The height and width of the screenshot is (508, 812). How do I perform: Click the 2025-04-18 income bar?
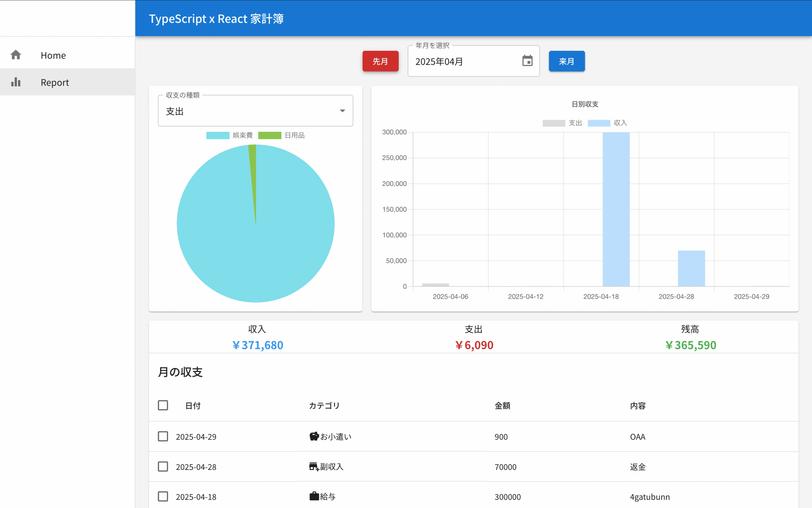pos(616,209)
